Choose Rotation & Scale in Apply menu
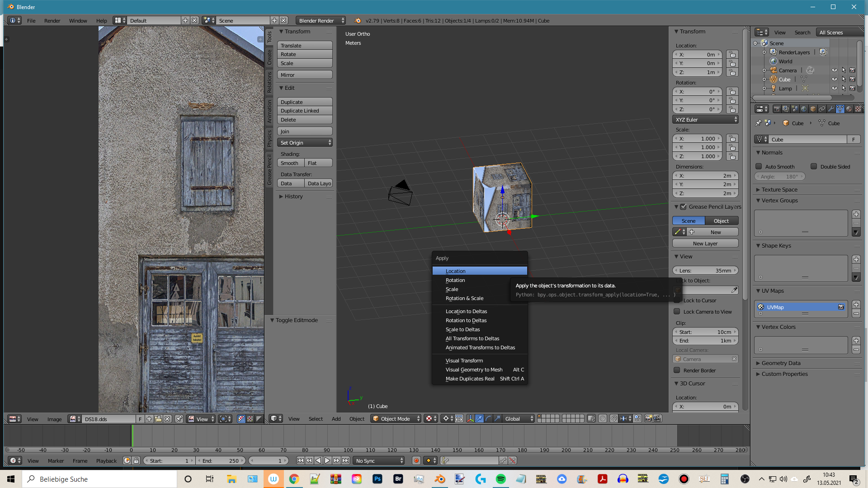The height and width of the screenshot is (488, 868). (x=464, y=298)
